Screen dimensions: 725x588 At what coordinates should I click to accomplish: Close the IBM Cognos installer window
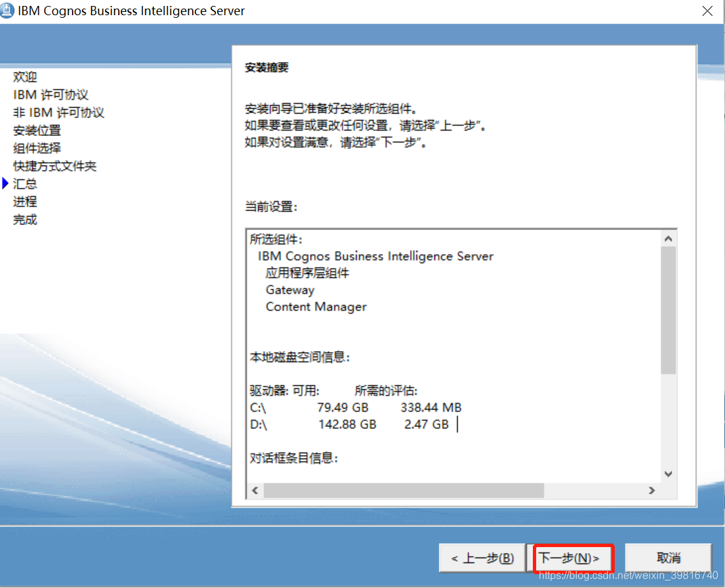coord(707,11)
